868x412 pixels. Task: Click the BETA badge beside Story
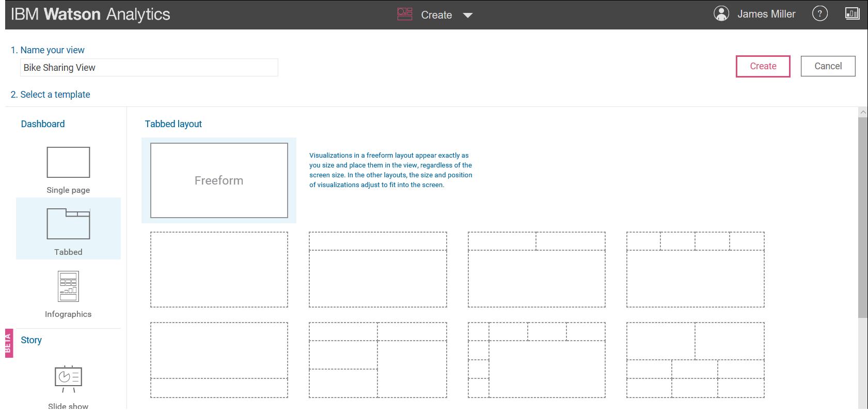tap(9, 343)
